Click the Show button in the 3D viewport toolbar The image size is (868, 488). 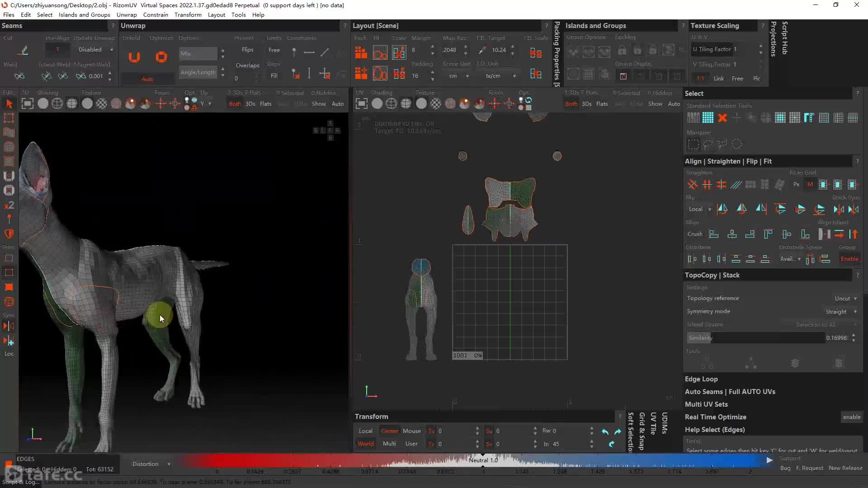pyautogui.click(x=319, y=104)
